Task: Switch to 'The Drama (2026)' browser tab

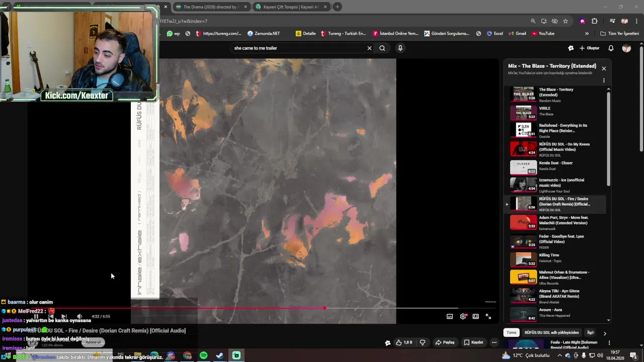Action: coord(211,7)
